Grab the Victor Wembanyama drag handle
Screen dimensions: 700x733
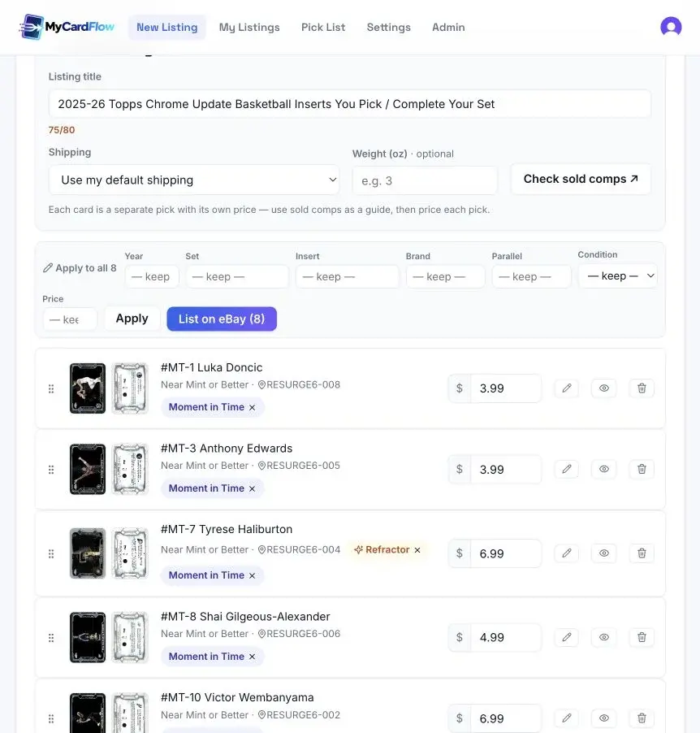[x=51, y=719]
